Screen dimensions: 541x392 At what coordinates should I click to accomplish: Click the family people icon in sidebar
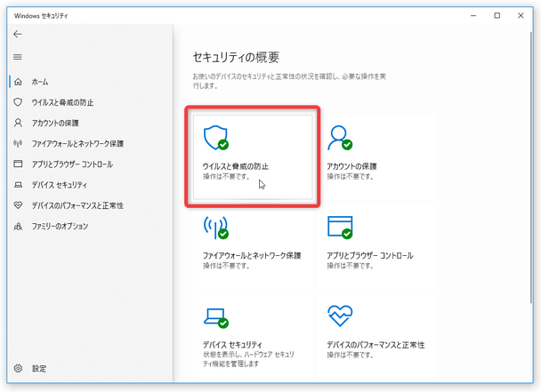pyautogui.click(x=18, y=226)
